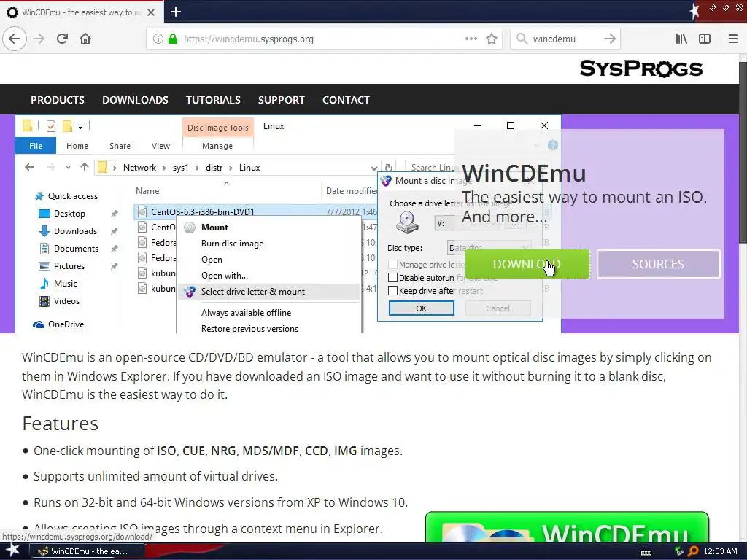Click the search magnifier icon

click(x=522, y=39)
